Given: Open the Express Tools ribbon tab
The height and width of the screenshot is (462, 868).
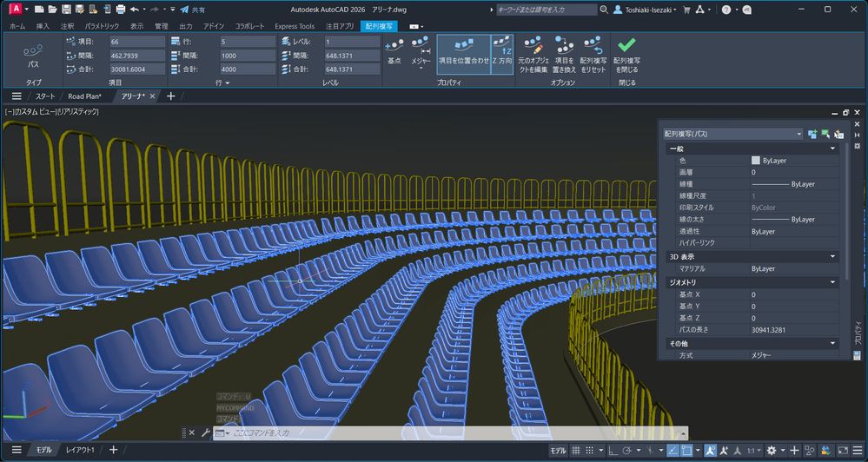Looking at the screenshot, I should (x=295, y=26).
